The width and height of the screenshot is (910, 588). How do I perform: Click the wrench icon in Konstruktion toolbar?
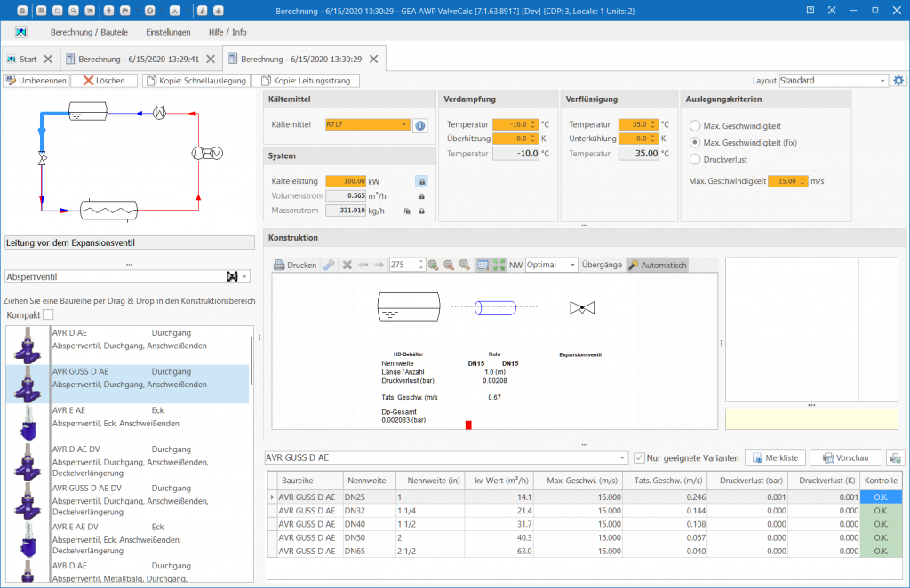coord(329,265)
